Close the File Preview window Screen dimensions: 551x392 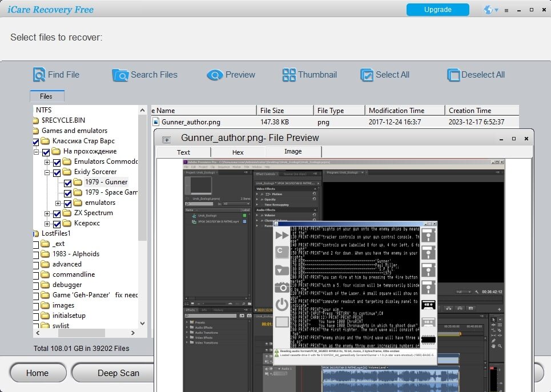click(x=526, y=139)
